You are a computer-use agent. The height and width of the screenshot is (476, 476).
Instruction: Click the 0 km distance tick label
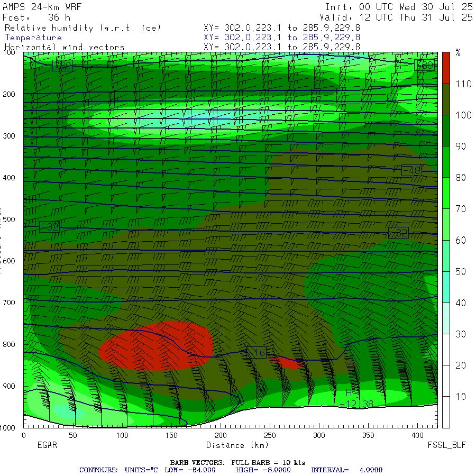[24, 435]
